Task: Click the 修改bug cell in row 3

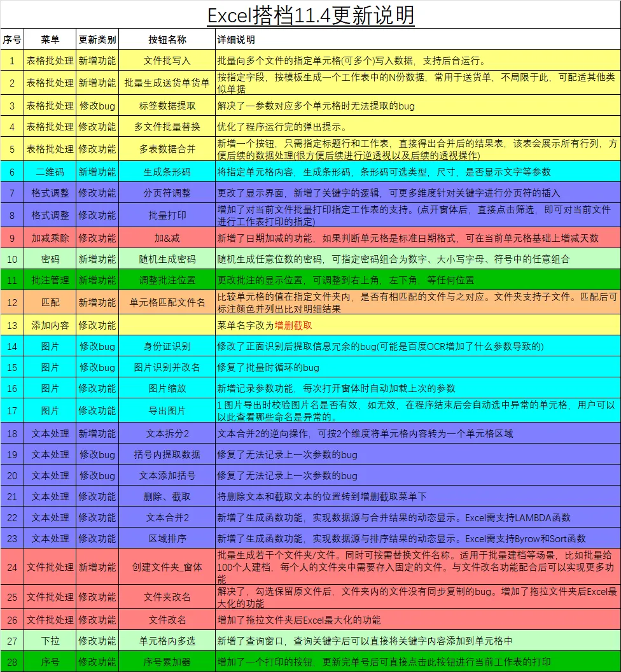Action: (97, 106)
